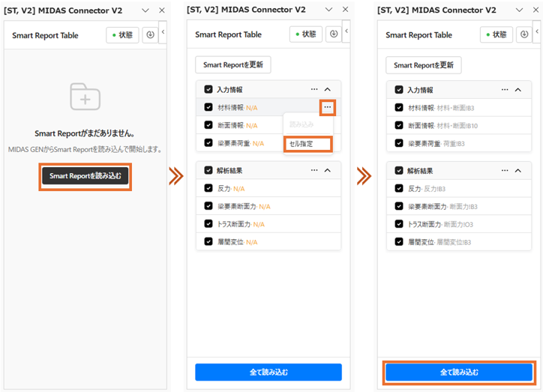The width and height of the screenshot is (543, 392).
Task: Click download icon in right panel header
Action: click(524, 34)
